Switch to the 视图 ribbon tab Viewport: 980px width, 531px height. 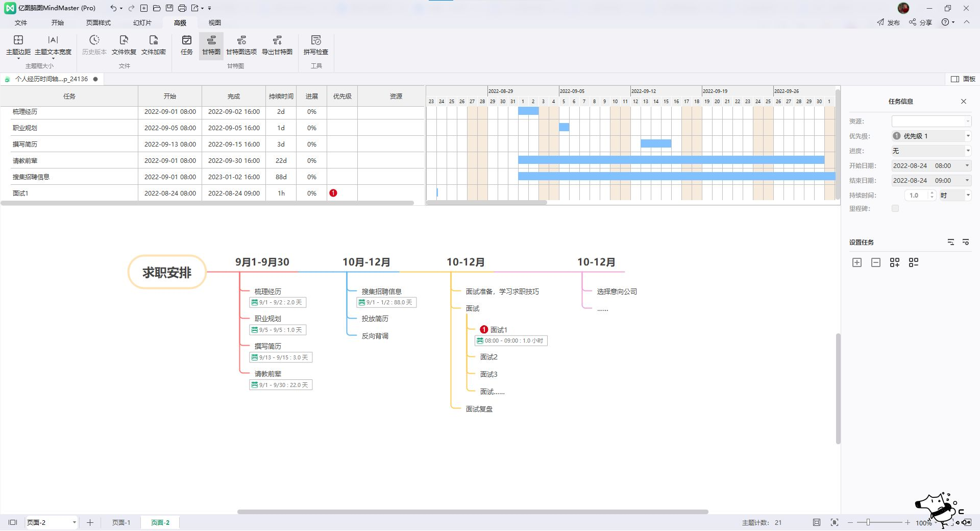click(x=214, y=22)
